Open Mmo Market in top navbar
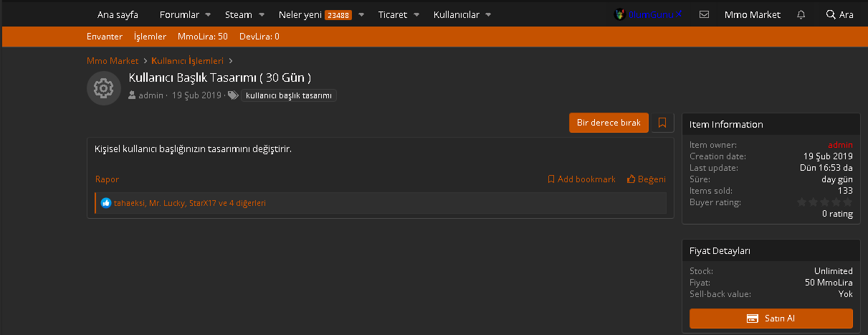Image resolution: width=868 pixels, height=335 pixels. 753,14
